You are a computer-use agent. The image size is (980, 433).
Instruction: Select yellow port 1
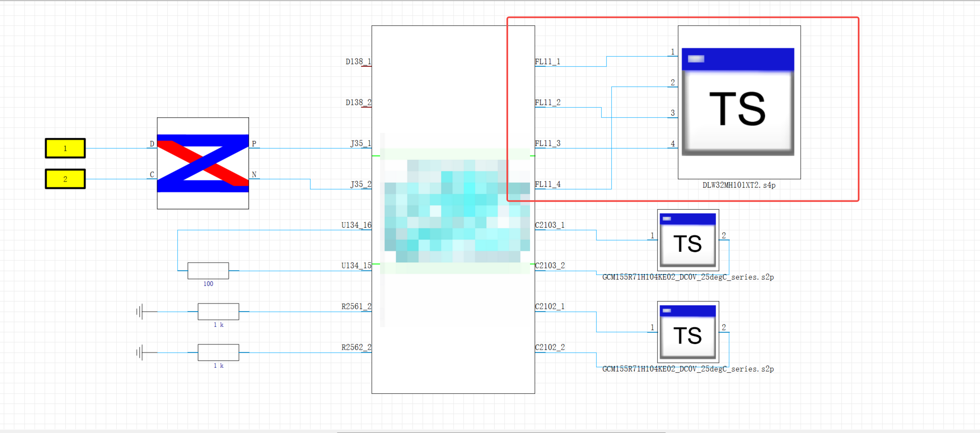tap(65, 148)
